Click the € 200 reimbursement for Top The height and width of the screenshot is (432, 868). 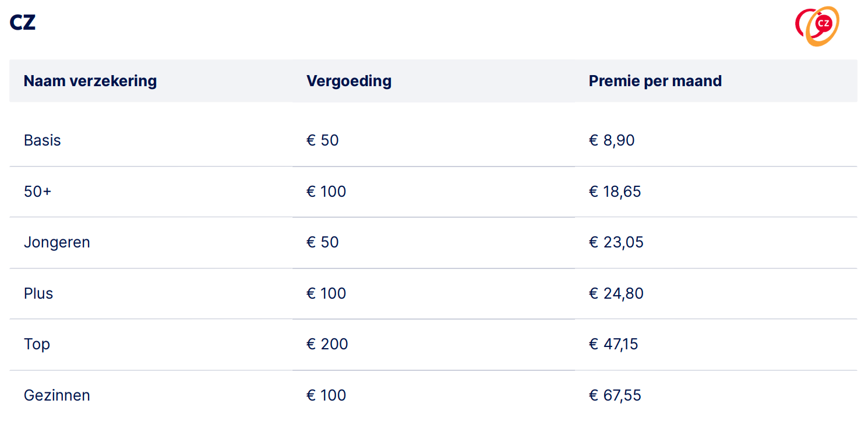click(327, 344)
